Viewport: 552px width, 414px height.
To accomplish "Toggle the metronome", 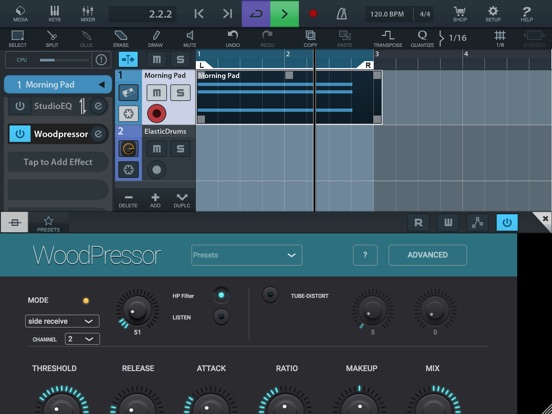I will pos(341,14).
